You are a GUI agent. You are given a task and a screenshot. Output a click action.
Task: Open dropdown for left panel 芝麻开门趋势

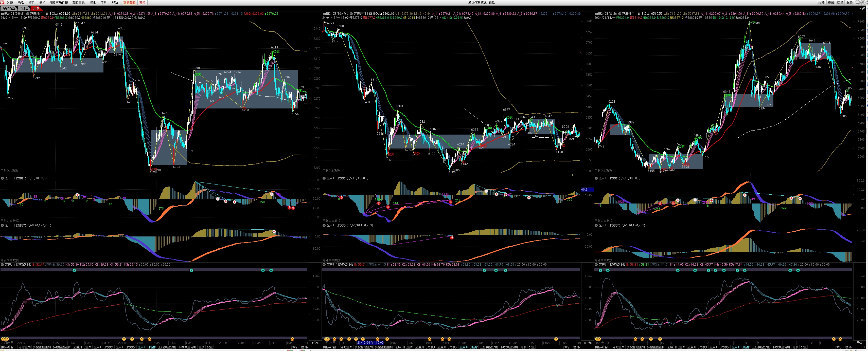tap(2, 264)
